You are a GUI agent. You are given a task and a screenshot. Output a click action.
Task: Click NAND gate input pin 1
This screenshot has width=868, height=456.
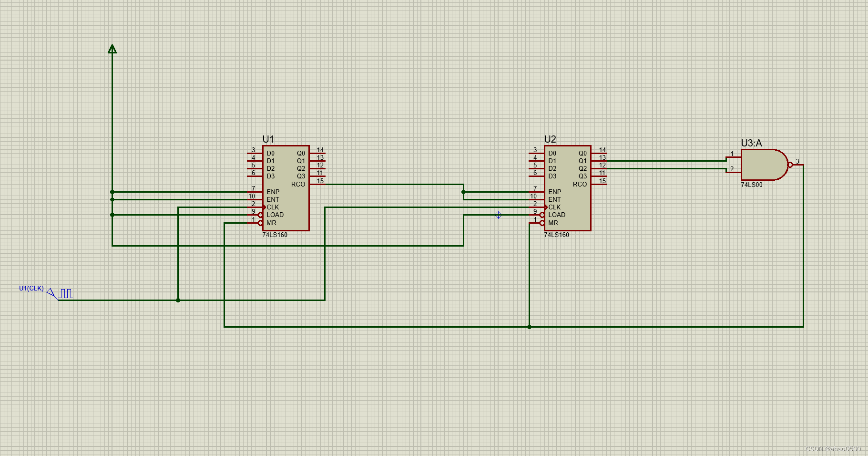733,156
